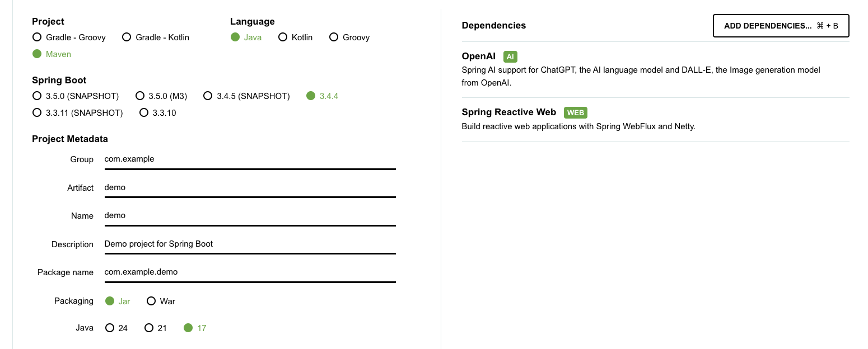This screenshot has width=868, height=349.
Task: Choose Java version 24
Action: [x=110, y=328]
